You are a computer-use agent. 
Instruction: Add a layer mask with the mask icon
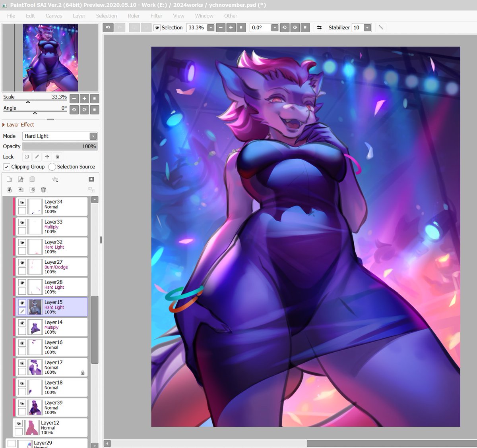pyautogui.click(x=91, y=179)
